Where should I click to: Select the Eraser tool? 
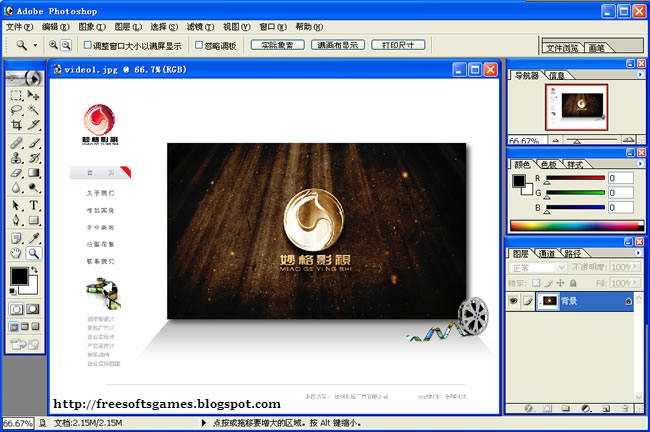tap(16, 173)
